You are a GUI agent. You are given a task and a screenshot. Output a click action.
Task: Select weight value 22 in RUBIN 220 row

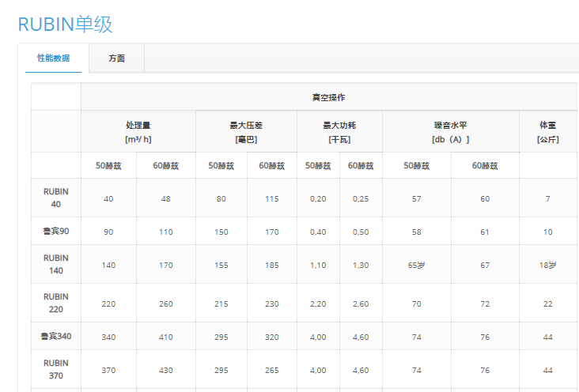tap(547, 304)
